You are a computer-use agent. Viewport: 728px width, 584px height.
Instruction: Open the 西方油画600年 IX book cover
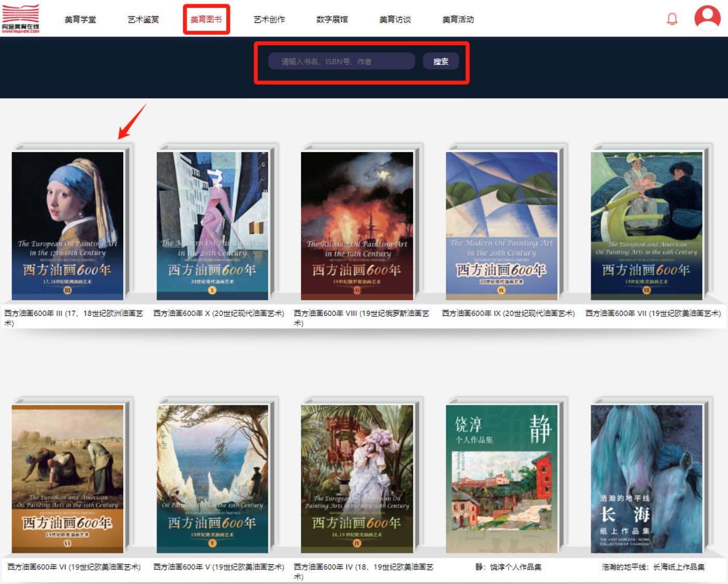point(501,225)
